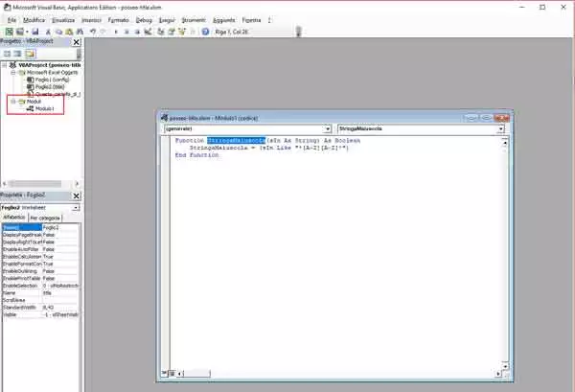
Task: Click the Object Browser toolbar icon
Action: pos(182,32)
